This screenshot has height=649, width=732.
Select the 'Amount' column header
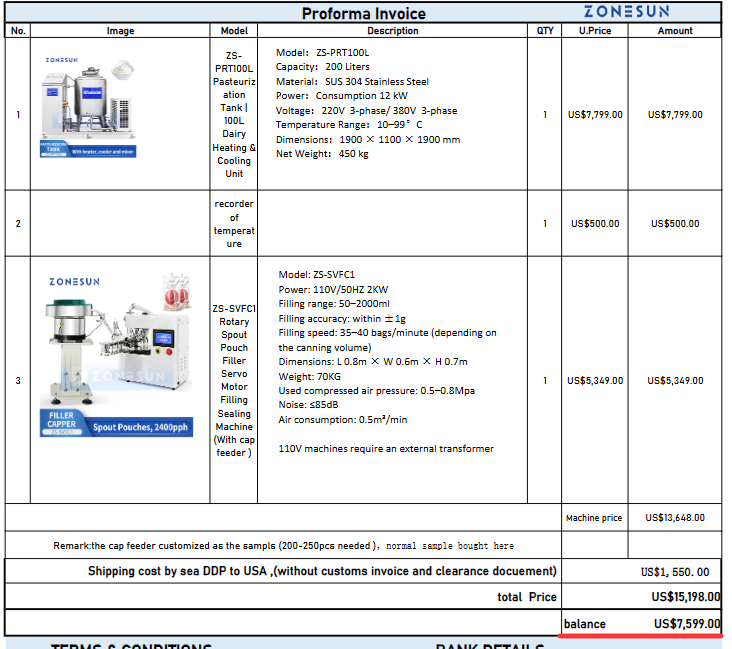coord(675,31)
